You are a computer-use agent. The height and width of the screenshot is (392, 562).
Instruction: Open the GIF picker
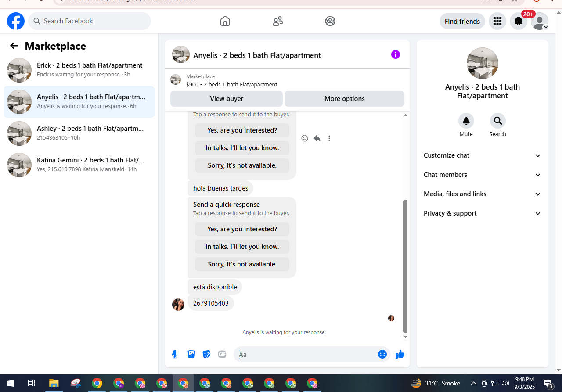pyautogui.click(x=222, y=354)
